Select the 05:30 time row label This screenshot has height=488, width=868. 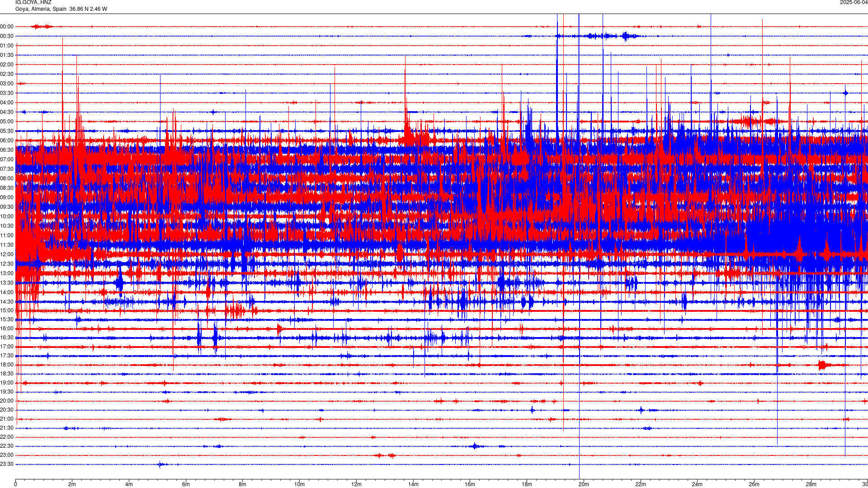pos(7,131)
